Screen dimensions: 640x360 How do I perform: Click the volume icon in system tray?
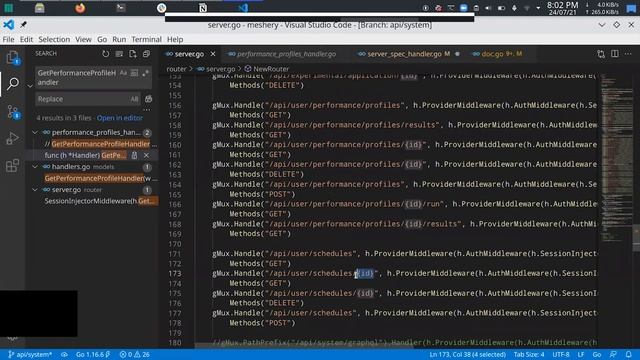(488, 8)
